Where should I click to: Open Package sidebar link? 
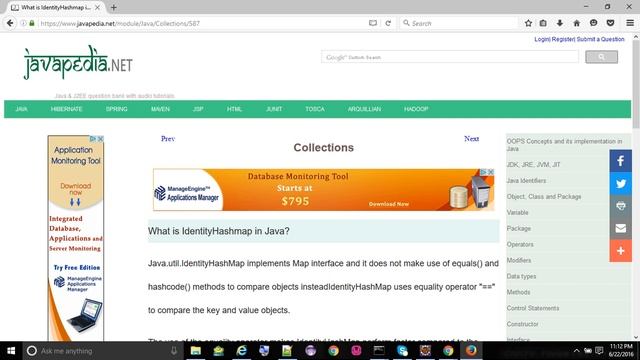518,228
